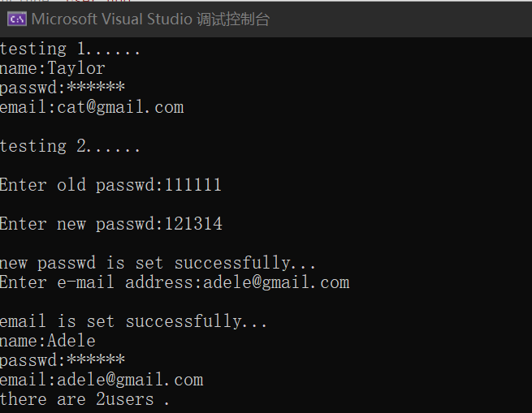Select the name "Taylor" in the output
The width and height of the screenshot is (532, 413).
point(76,68)
